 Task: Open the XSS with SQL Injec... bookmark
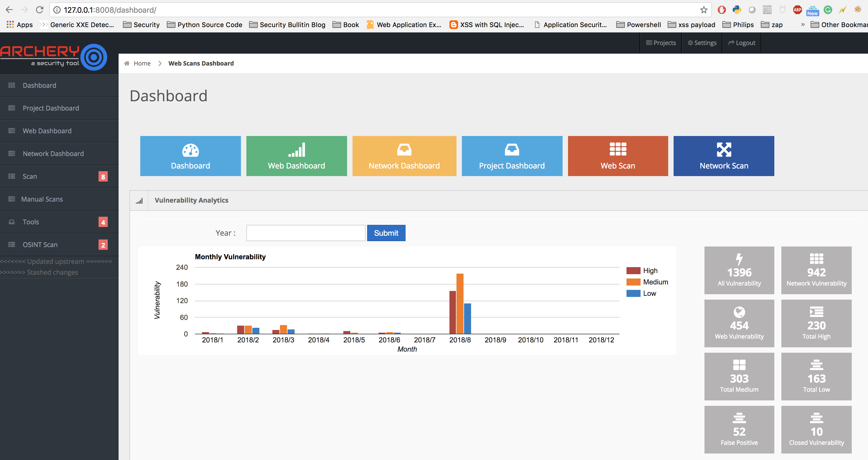pyautogui.click(x=487, y=25)
